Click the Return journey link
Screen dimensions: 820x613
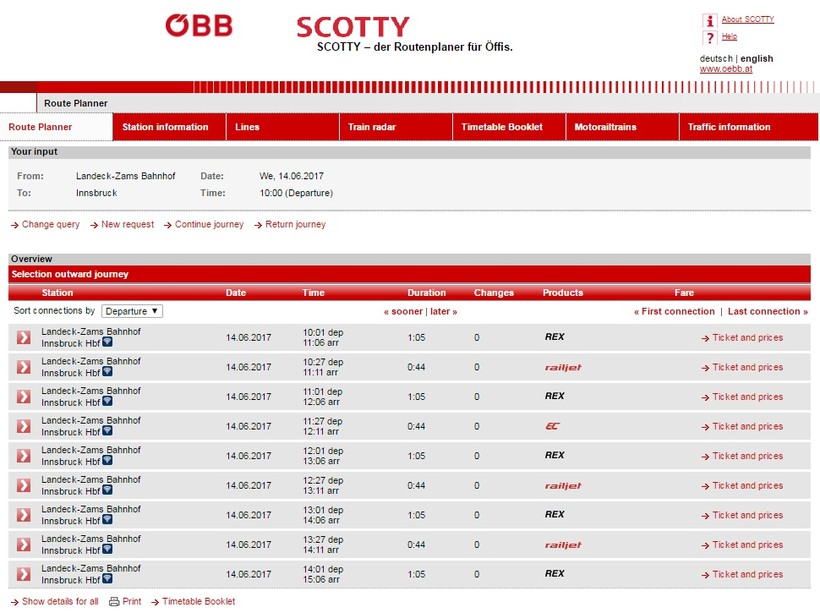point(295,225)
